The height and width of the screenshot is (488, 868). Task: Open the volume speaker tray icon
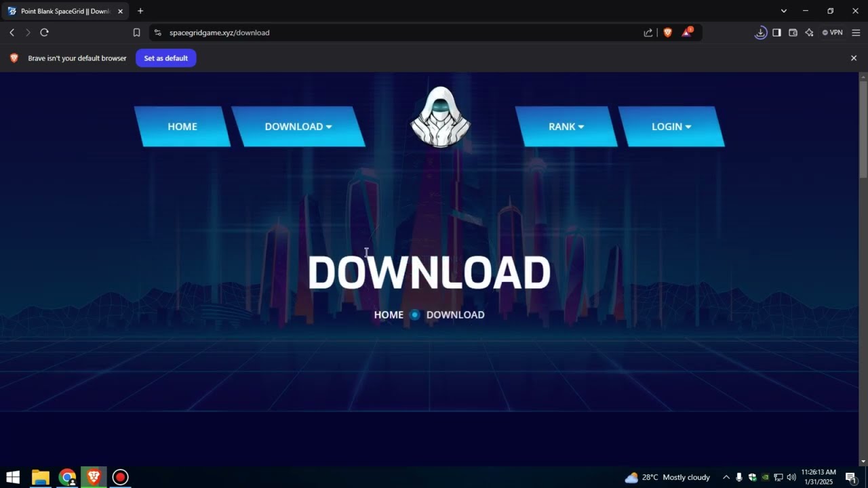(x=791, y=477)
